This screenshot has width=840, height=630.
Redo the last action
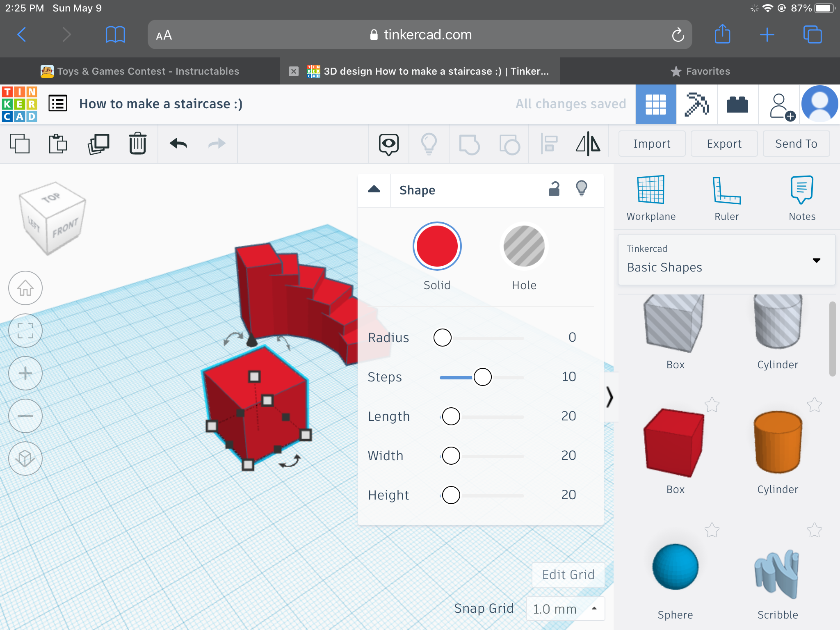click(217, 144)
